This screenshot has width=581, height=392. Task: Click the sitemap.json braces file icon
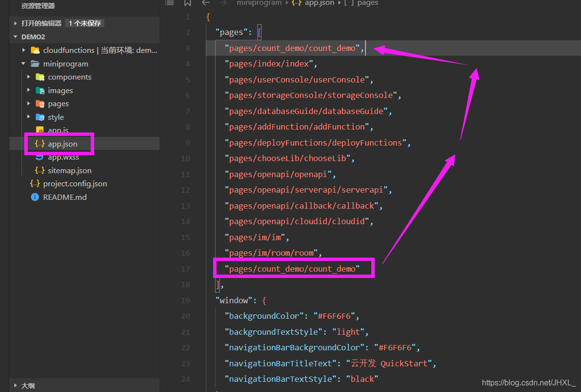(40, 170)
